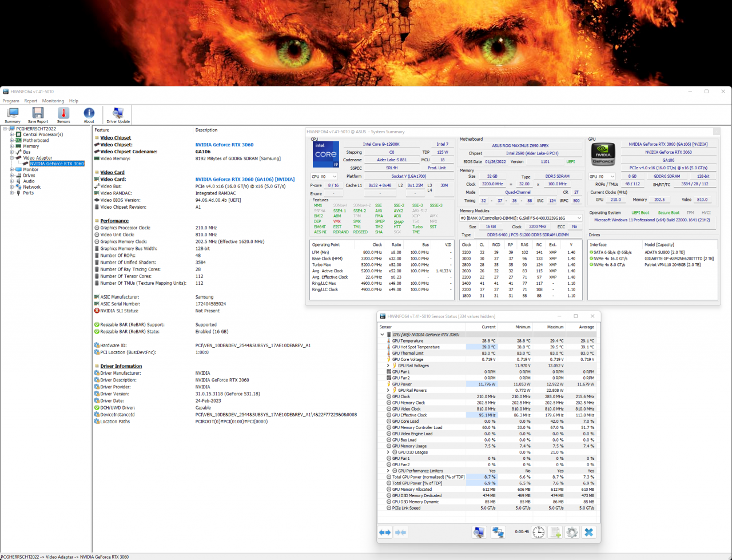Select NVIDIA GeForce RTX 3060 tree item
Image resolution: width=732 pixels, height=560 pixels.
[x=57, y=164]
